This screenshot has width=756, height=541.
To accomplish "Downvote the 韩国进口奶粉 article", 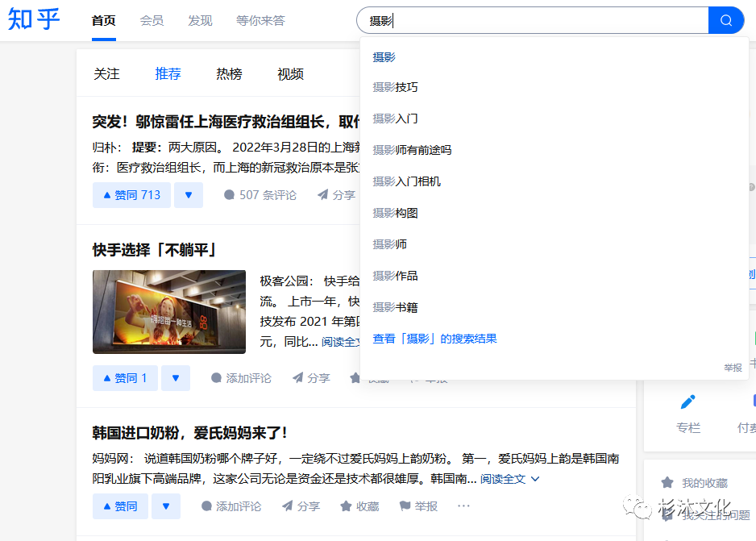I will 166,506.
